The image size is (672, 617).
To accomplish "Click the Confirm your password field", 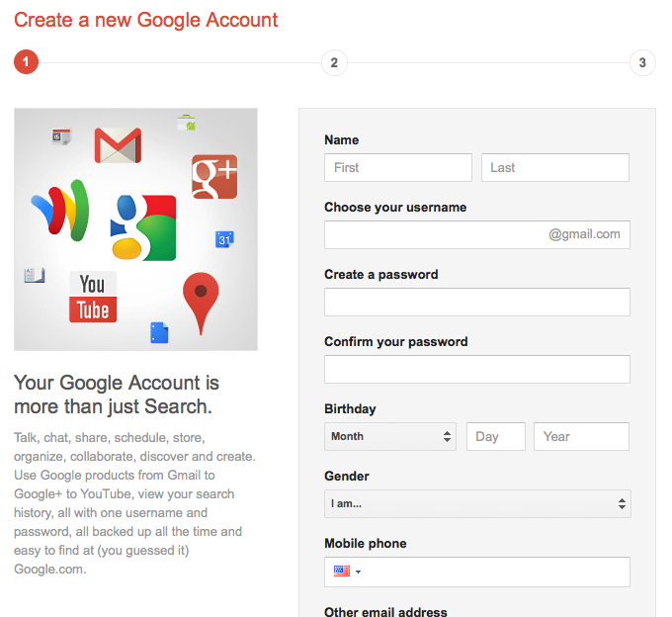I will tap(477, 369).
